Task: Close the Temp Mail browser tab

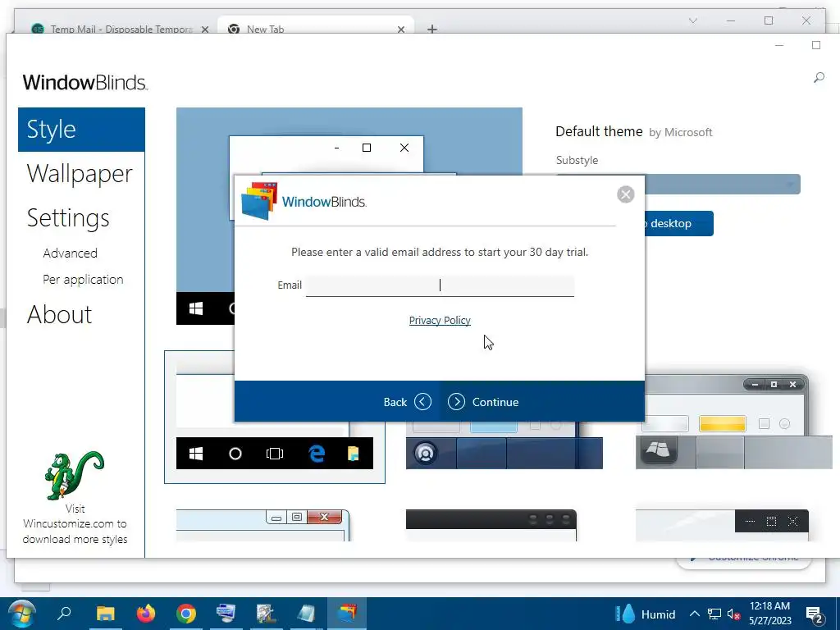Action: (x=204, y=30)
